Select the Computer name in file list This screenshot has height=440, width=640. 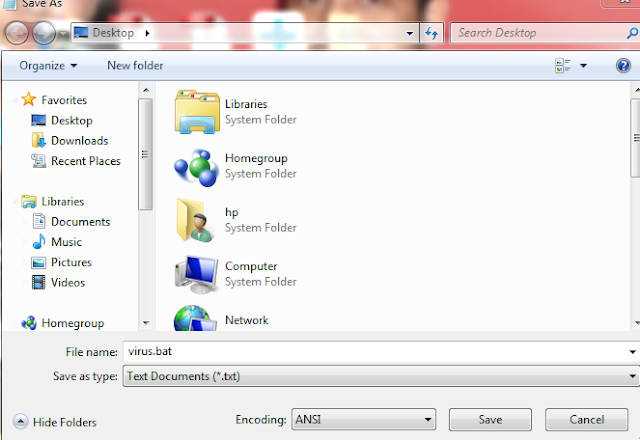click(x=251, y=266)
